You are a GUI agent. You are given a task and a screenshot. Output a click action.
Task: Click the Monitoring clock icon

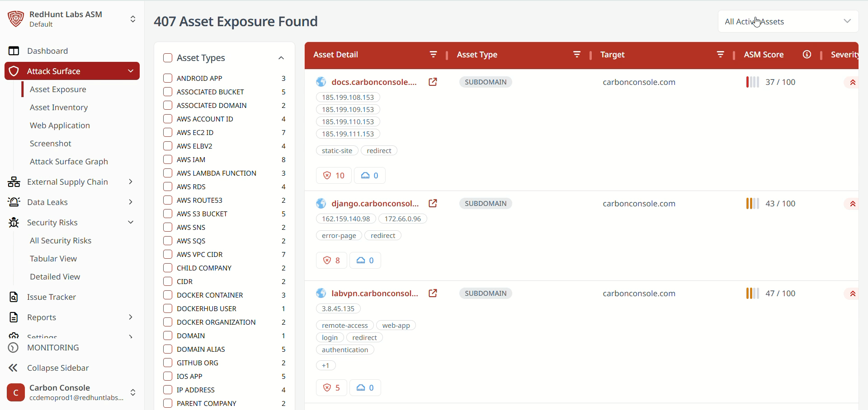pyautogui.click(x=14, y=348)
